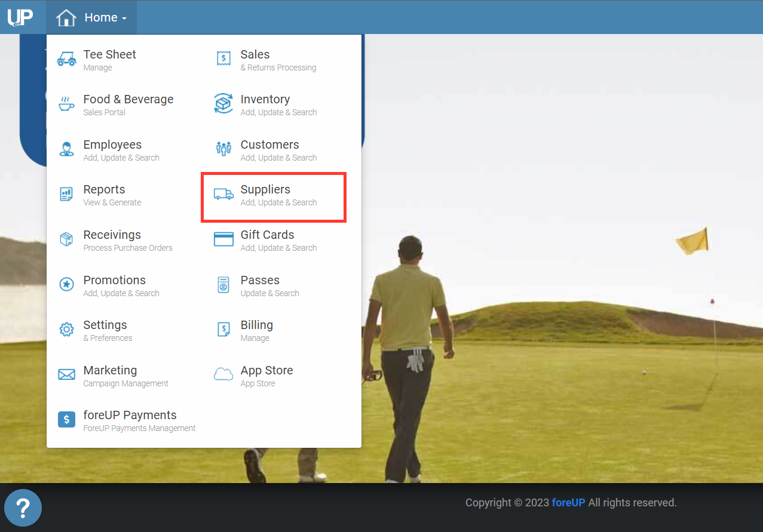Open the Promotions star icon
763x532 pixels.
coord(66,285)
